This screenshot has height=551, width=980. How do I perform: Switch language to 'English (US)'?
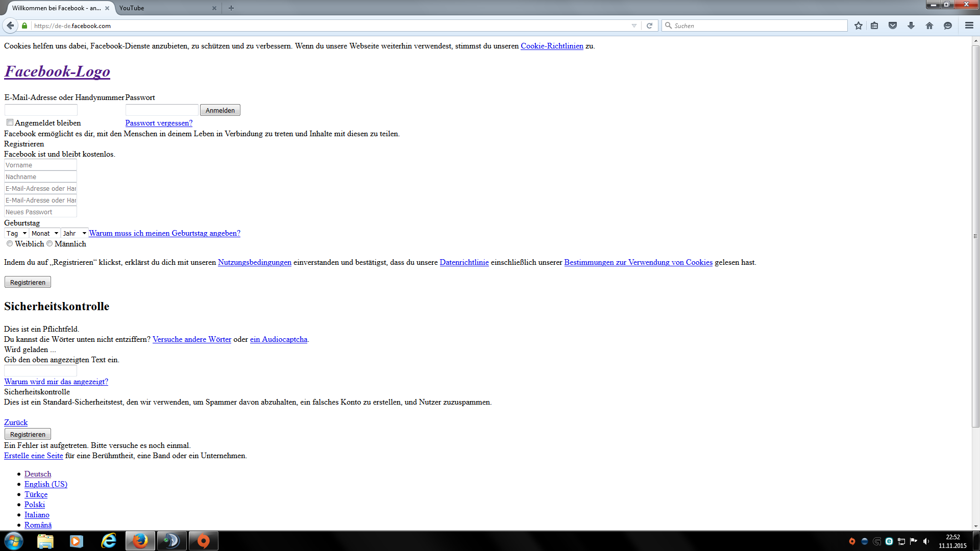tap(46, 484)
